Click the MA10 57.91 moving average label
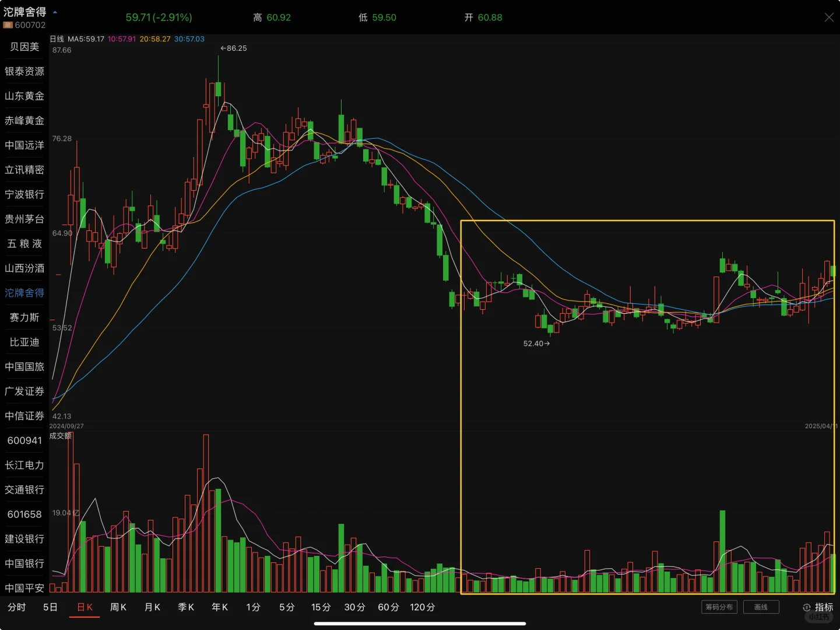840x630 pixels. [122, 39]
